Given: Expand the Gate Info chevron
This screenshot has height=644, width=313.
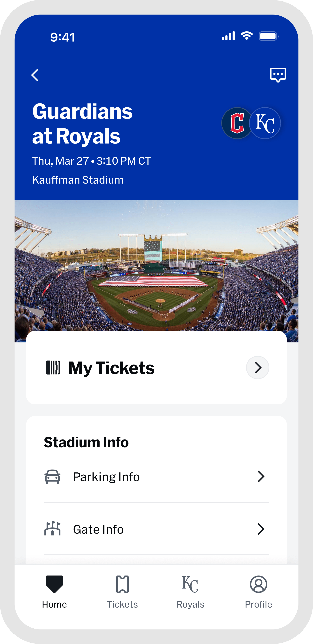Looking at the screenshot, I should pyautogui.click(x=261, y=529).
